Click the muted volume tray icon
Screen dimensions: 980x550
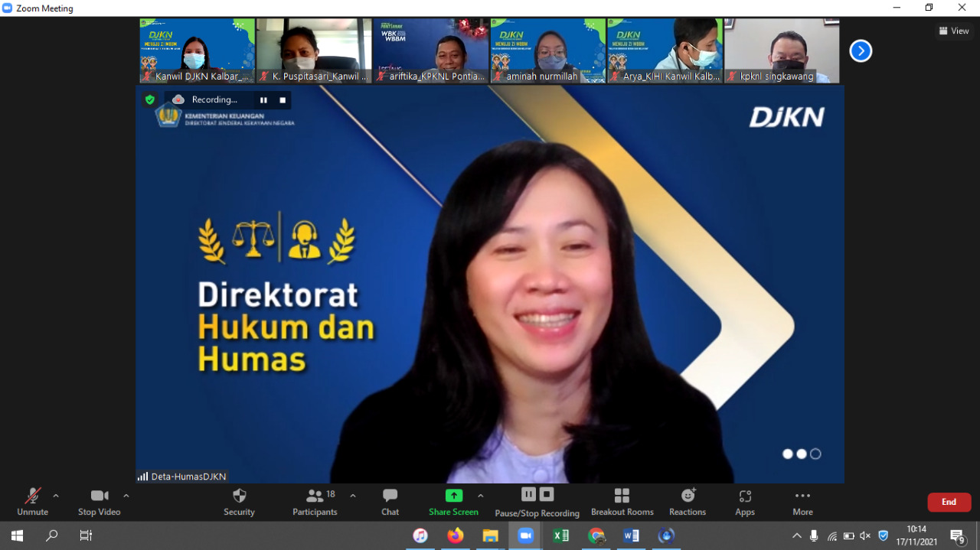point(865,535)
